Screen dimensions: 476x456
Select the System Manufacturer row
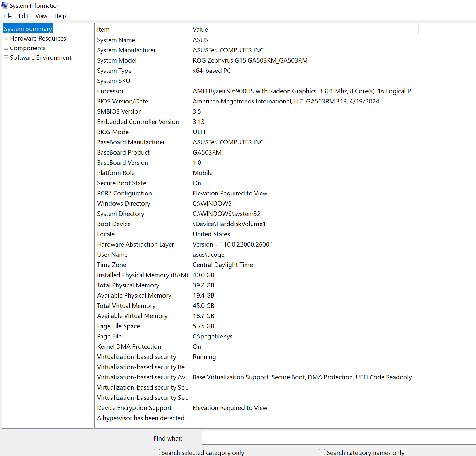click(257, 50)
